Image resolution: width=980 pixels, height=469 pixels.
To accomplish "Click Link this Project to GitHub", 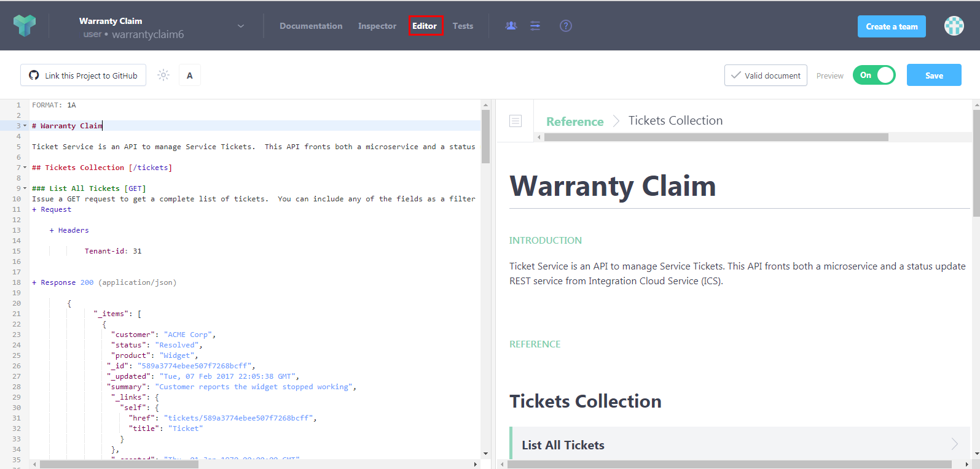I will coord(84,75).
